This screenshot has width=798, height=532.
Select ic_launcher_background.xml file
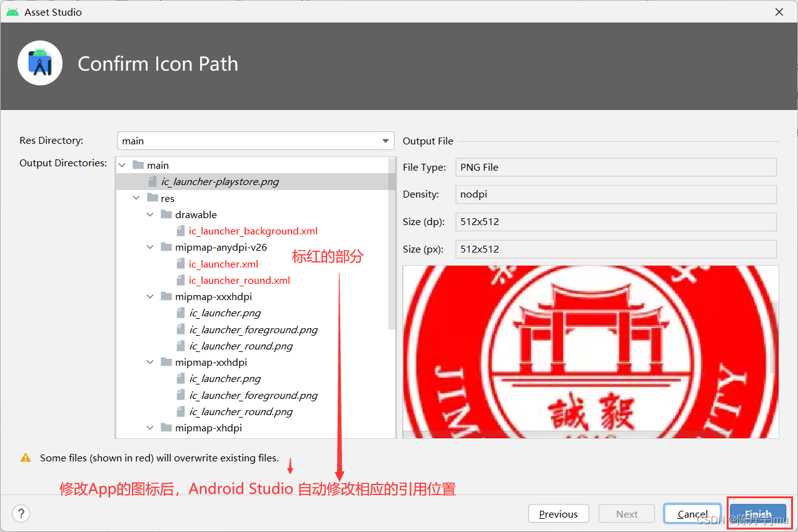(253, 231)
